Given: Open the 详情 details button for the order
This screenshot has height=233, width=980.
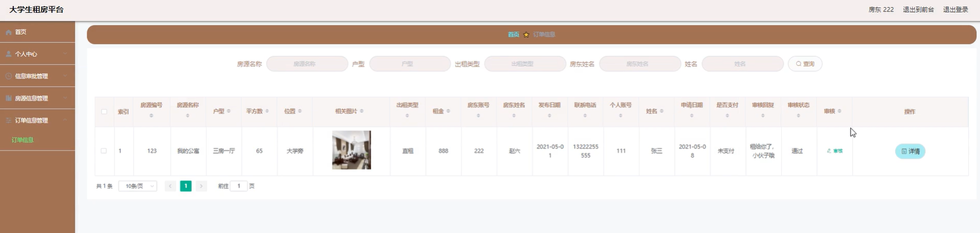Looking at the screenshot, I should 910,151.
